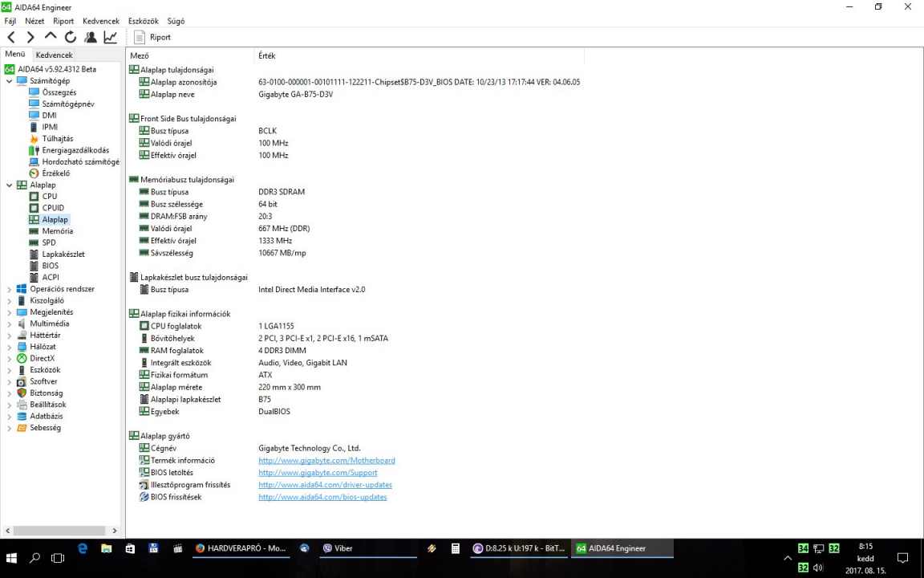Click the Forward arrow toolbar icon
The width and height of the screenshot is (924, 578).
pos(30,37)
